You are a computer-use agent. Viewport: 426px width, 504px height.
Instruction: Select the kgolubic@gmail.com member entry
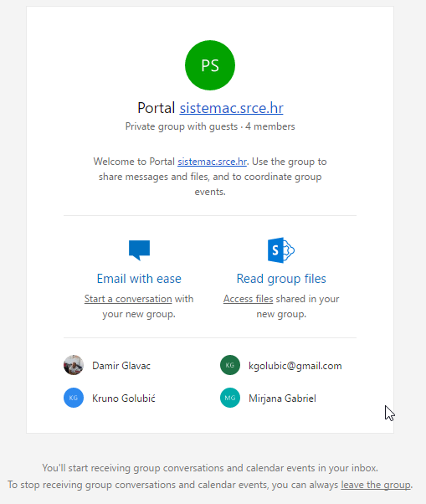point(295,366)
